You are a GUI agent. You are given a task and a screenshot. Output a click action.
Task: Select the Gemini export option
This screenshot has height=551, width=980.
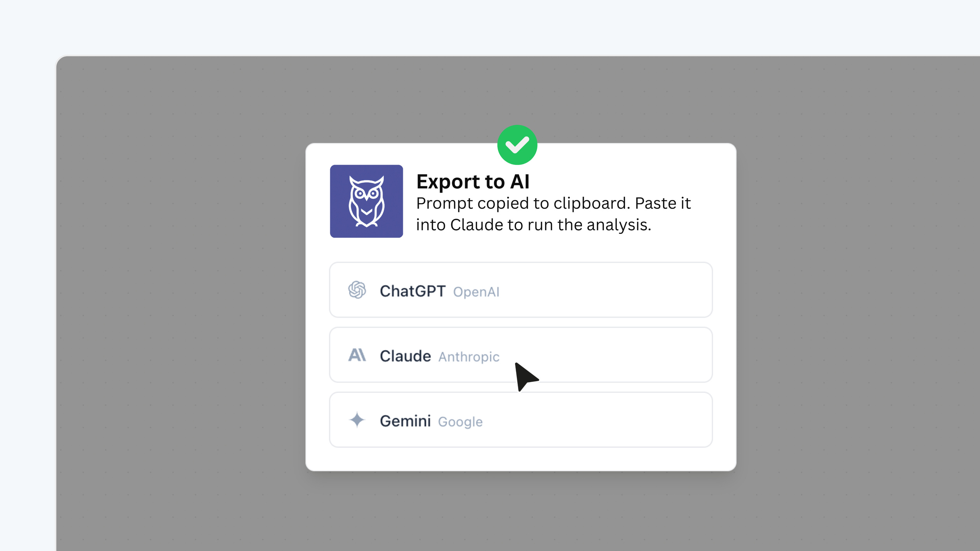(x=520, y=419)
